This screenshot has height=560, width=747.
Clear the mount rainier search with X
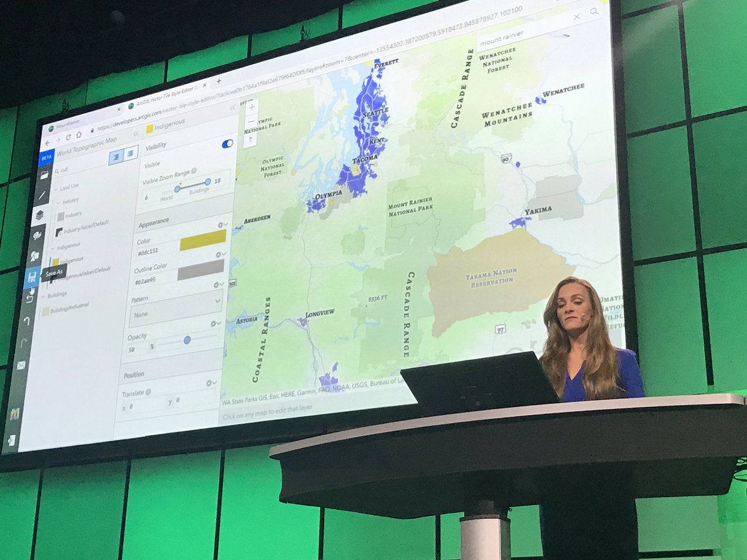click(577, 17)
